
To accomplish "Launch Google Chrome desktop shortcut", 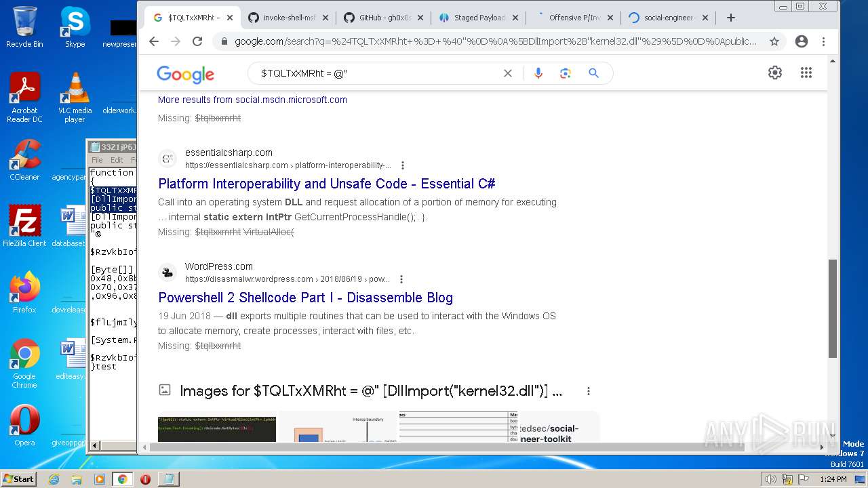I will coord(24,363).
